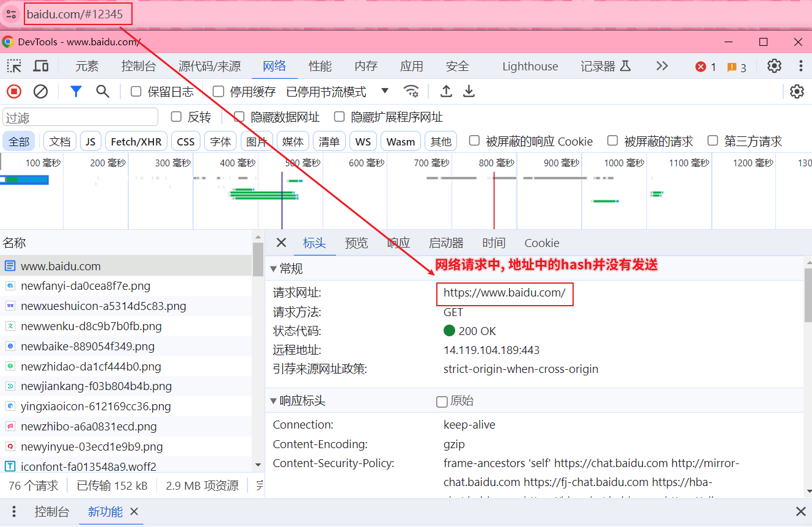
Task: Switch to the 预览 details tab
Action: [x=356, y=243]
